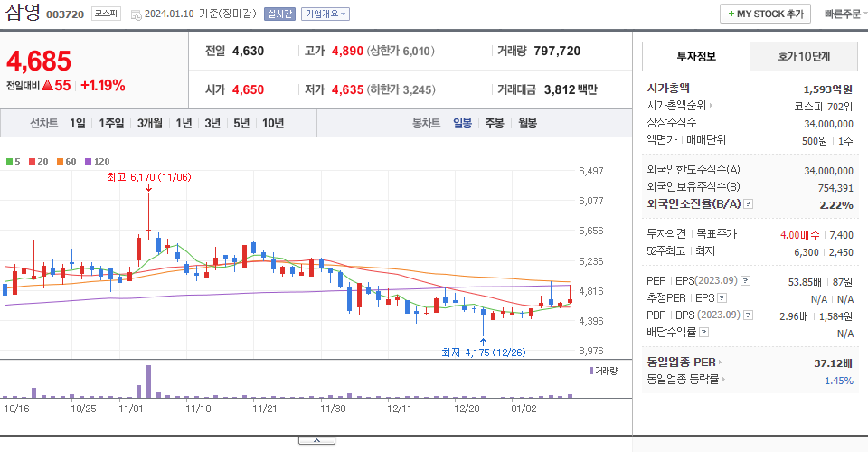Click the calendar icon beside the 2024.01.10 date
Screen dimensions: 868x452
[x=137, y=14]
